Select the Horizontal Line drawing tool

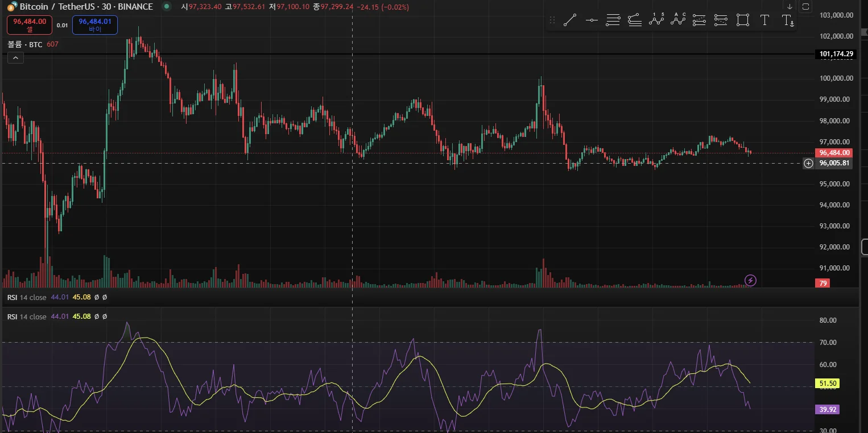(x=592, y=20)
